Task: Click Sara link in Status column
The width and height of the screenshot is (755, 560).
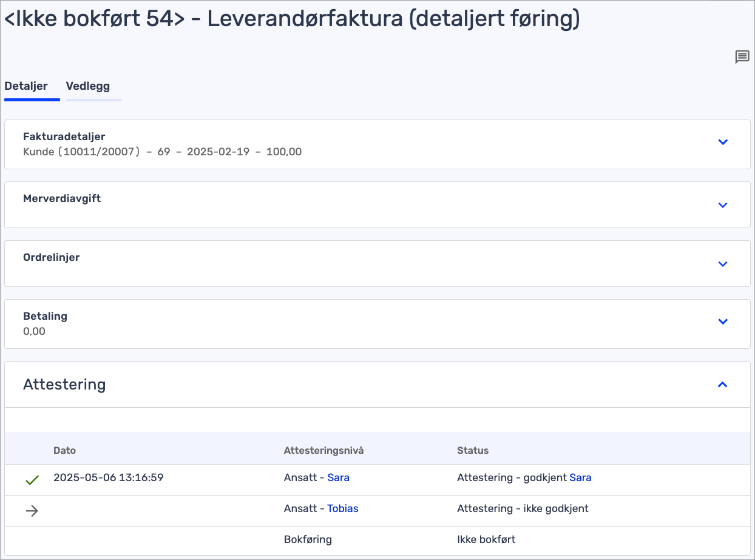Action: point(580,477)
